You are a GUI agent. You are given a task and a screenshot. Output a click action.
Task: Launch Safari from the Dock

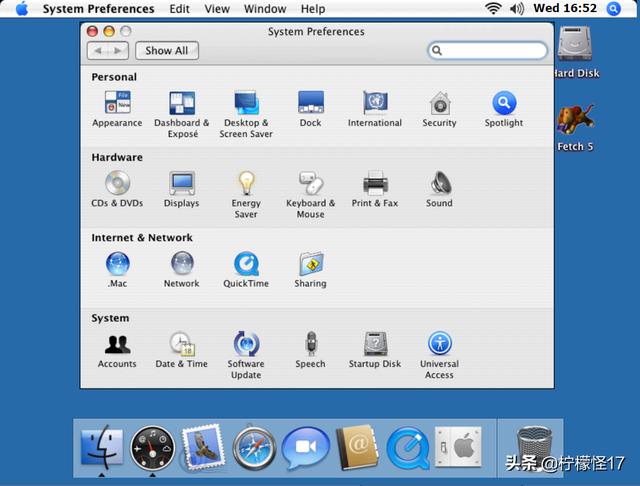click(x=254, y=447)
